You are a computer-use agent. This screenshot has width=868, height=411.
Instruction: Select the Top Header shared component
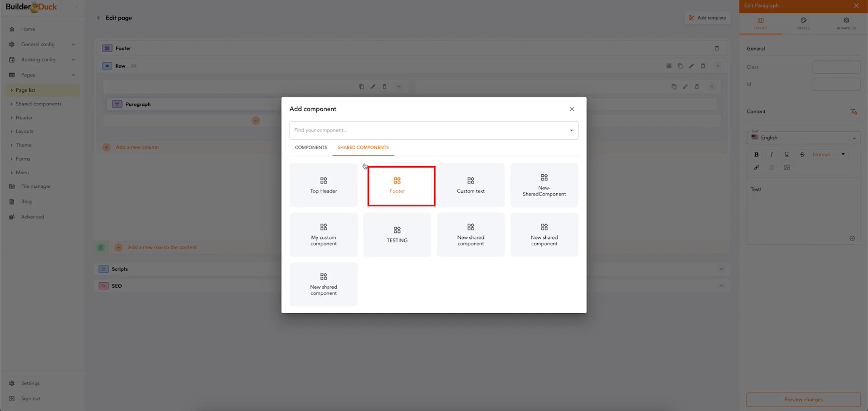click(323, 185)
